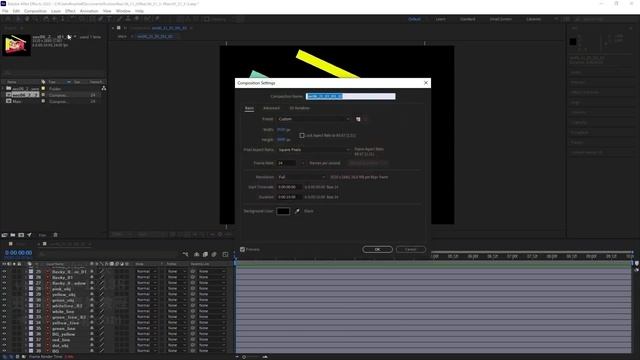Hide the pink_obj layer

4,289
